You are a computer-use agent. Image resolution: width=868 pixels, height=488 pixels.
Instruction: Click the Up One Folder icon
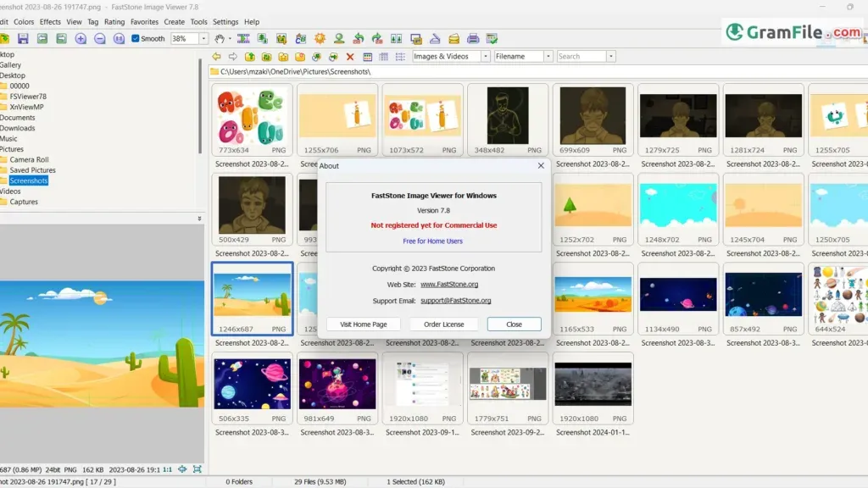coord(250,57)
